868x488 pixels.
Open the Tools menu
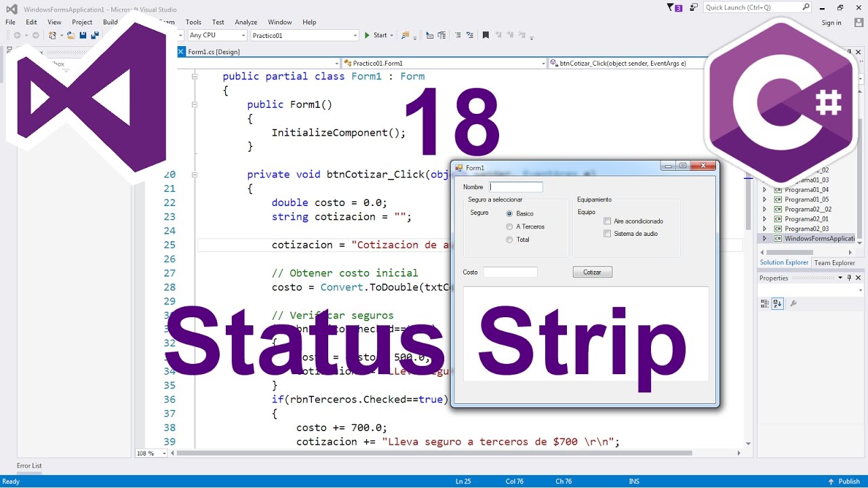[193, 22]
